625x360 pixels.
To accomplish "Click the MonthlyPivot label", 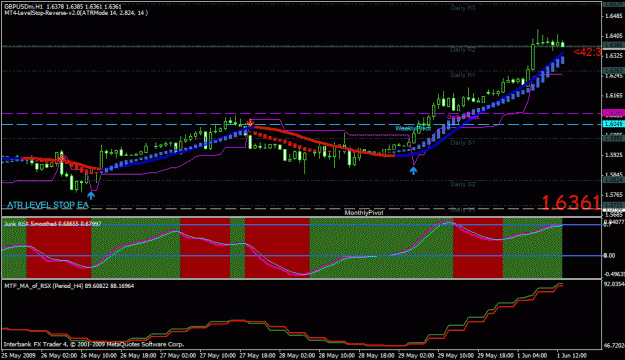I will (x=364, y=212).
